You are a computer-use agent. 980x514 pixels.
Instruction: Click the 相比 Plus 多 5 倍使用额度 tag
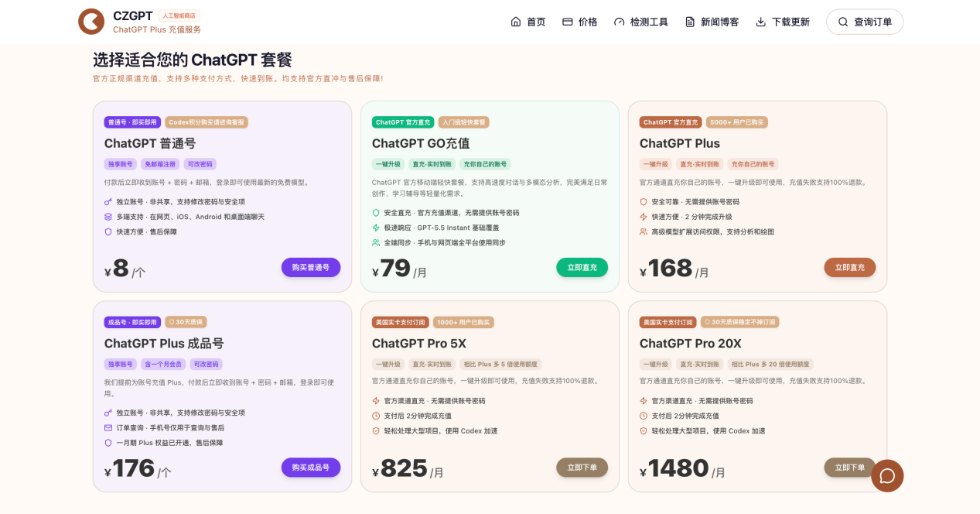pyautogui.click(x=500, y=365)
